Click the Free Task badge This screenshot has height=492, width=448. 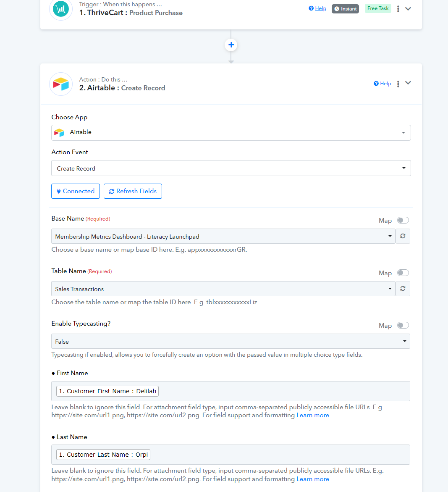tap(378, 8)
